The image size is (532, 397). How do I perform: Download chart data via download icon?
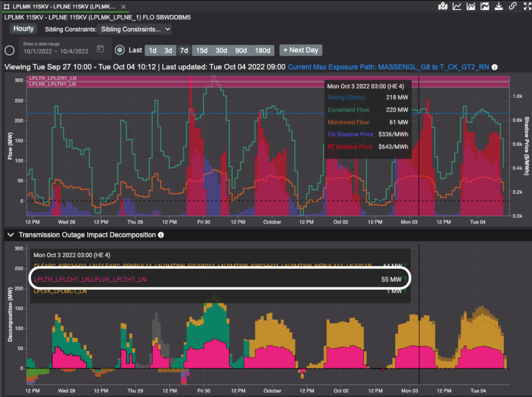[499, 6]
